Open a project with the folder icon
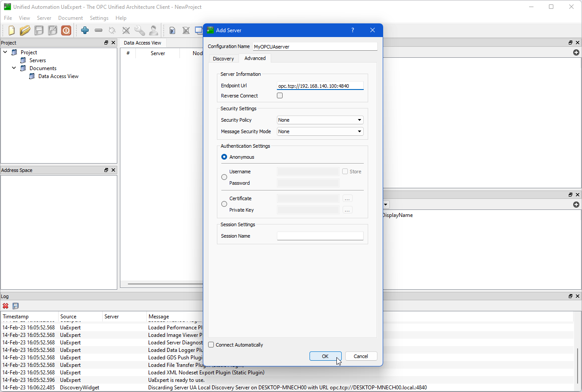This screenshot has width=582, height=392. (x=25, y=30)
